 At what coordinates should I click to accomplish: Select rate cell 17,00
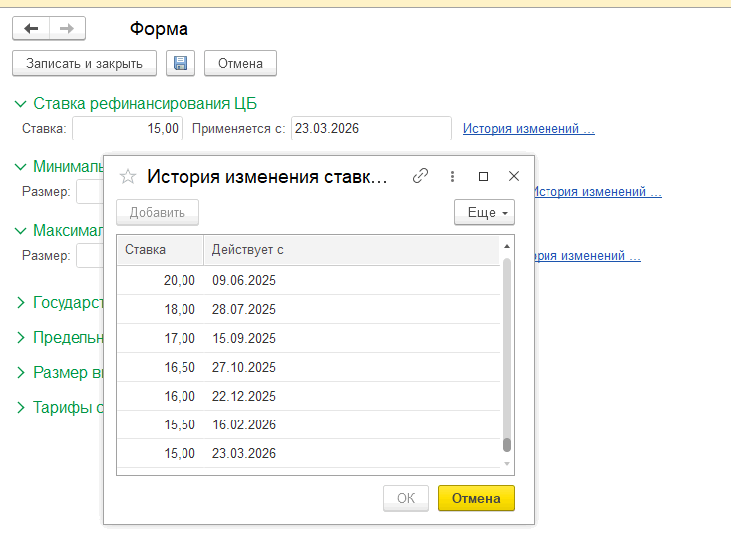tap(161, 338)
